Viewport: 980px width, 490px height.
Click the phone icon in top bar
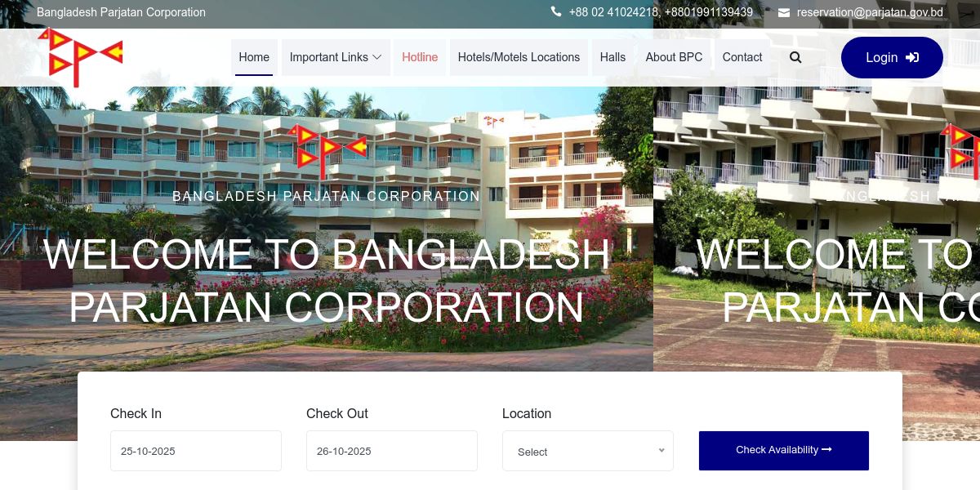coord(556,12)
